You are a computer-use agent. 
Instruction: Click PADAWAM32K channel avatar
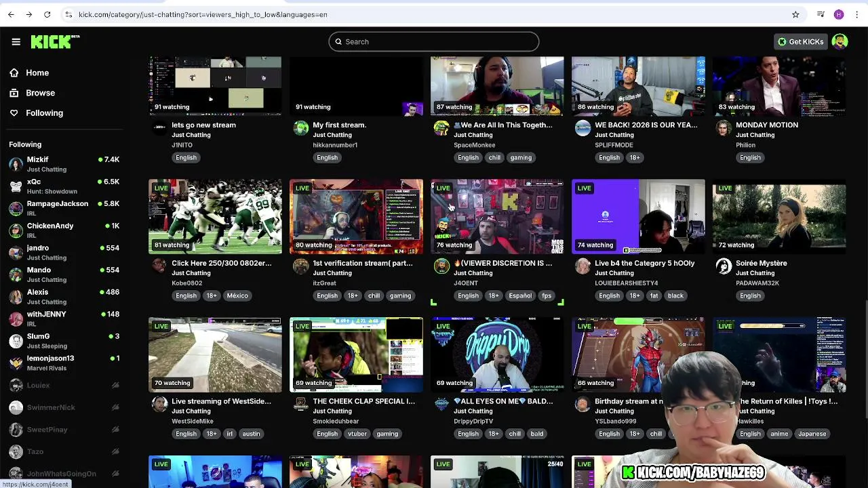(x=724, y=265)
